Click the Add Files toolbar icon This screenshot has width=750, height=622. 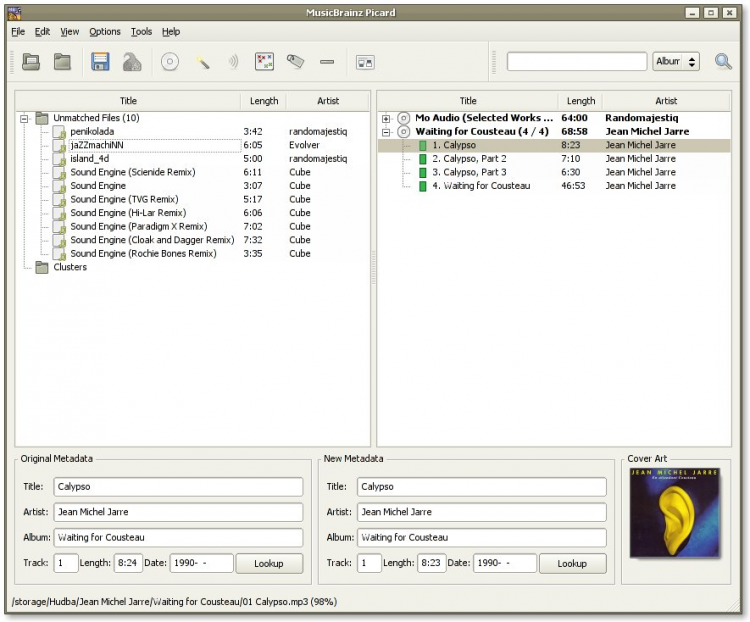pos(31,62)
